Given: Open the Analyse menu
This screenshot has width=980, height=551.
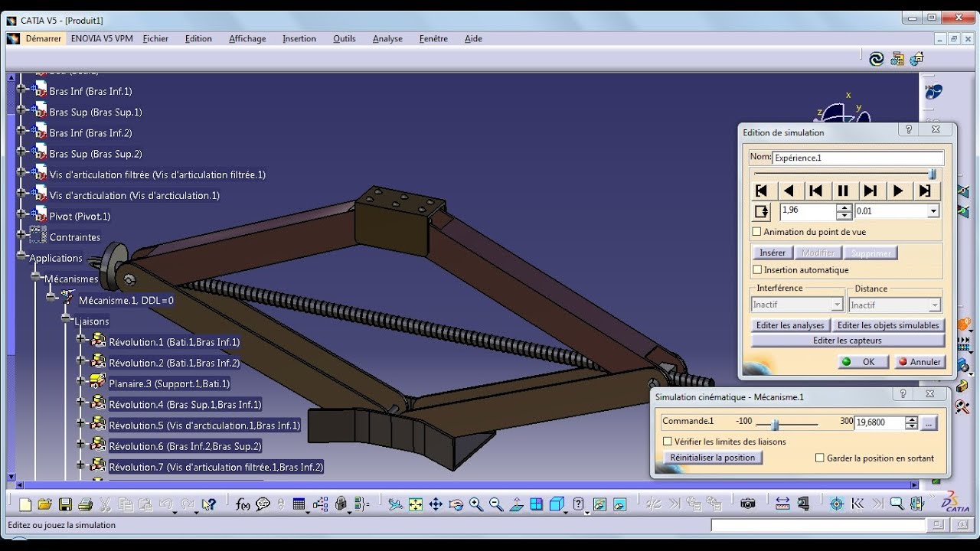Looking at the screenshot, I should coord(387,38).
